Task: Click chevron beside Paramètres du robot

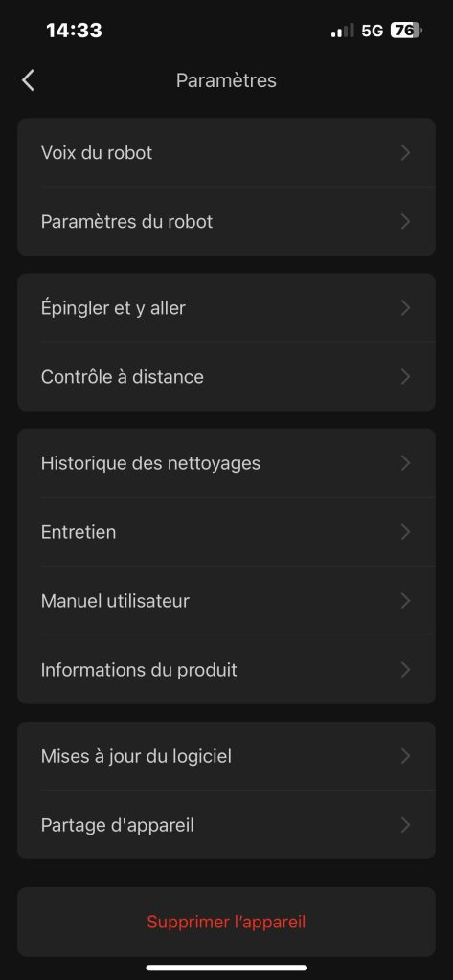Action: [x=405, y=221]
